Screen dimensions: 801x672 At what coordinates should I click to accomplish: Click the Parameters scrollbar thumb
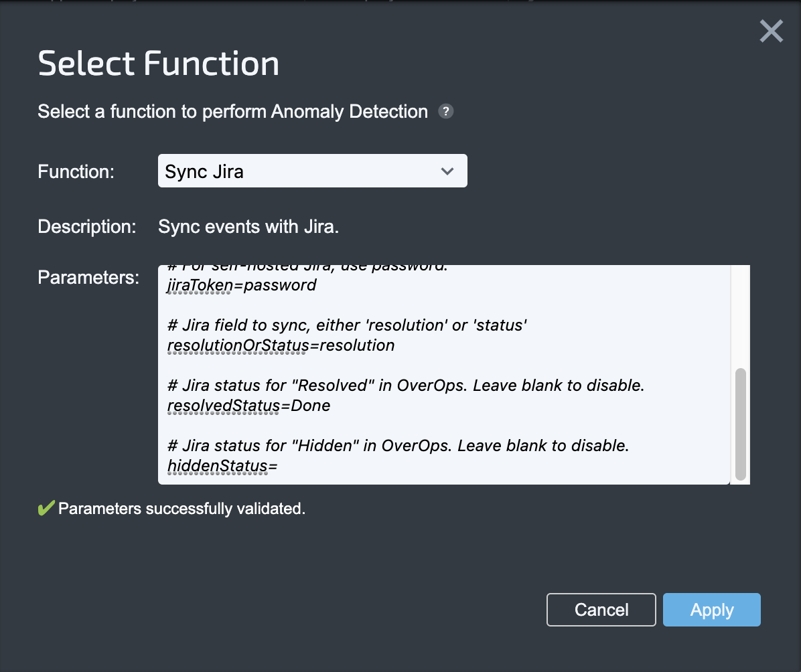click(x=740, y=423)
